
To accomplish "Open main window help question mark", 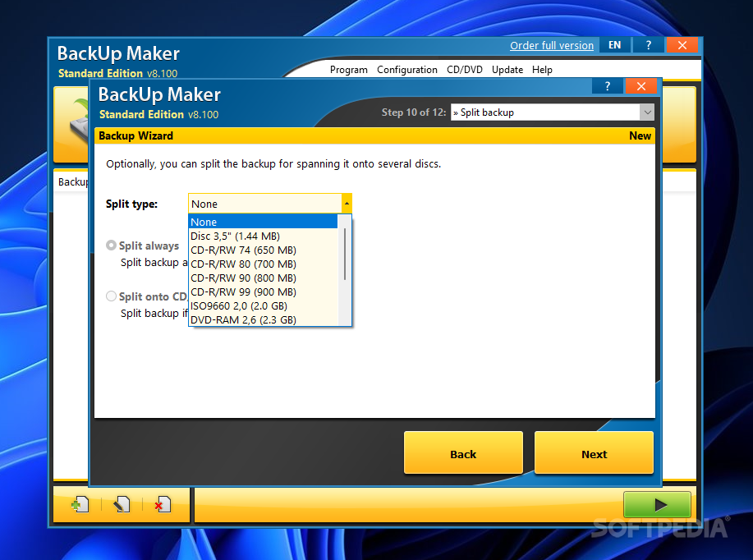I will [x=649, y=45].
